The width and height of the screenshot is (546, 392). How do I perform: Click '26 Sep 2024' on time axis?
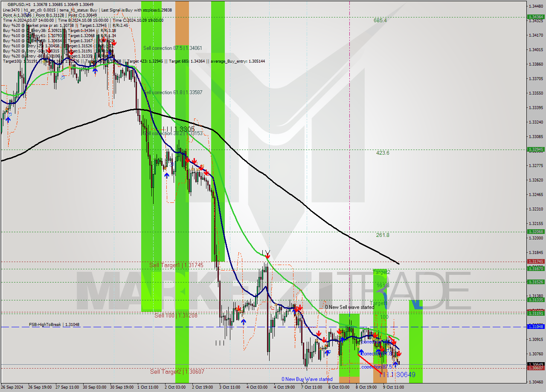(12, 387)
